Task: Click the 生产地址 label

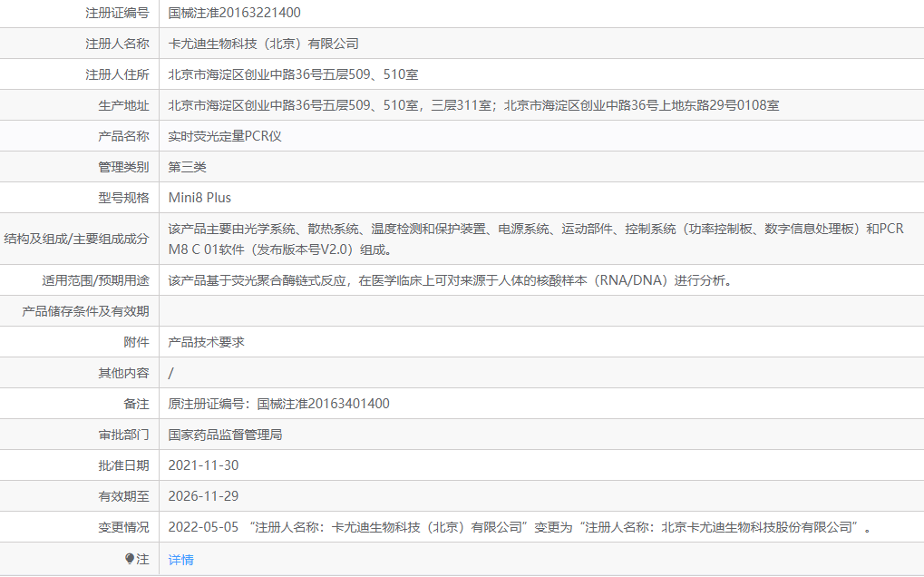Action: point(123,105)
